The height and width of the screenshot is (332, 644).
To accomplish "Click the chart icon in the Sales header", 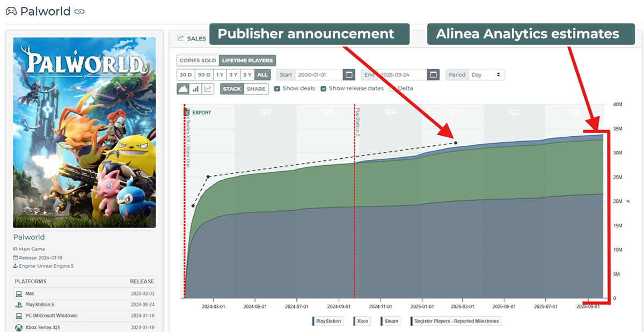I will point(181,39).
